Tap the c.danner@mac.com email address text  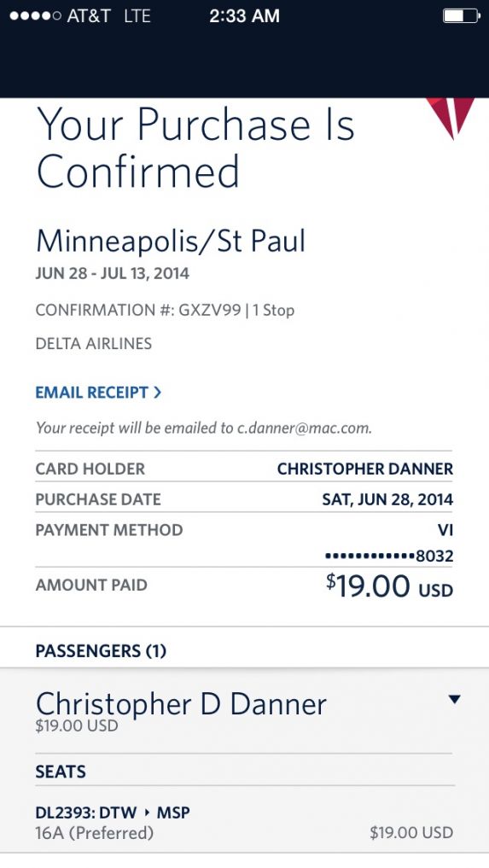tap(304, 428)
